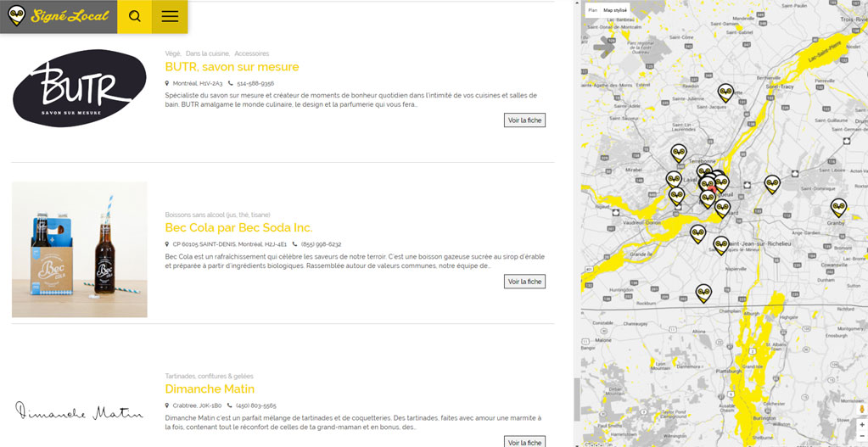Click the location pin icon beside Crabtree, J0K-1B0

[167, 405]
